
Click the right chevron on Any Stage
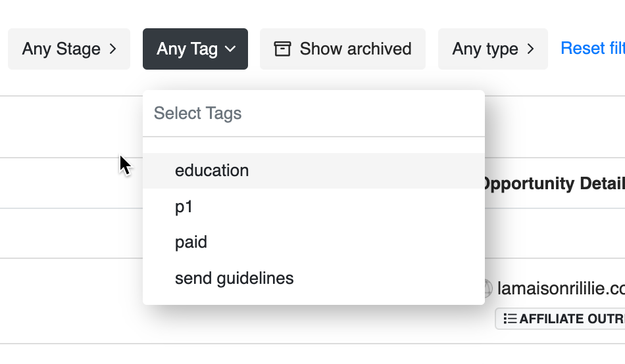tap(113, 49)
